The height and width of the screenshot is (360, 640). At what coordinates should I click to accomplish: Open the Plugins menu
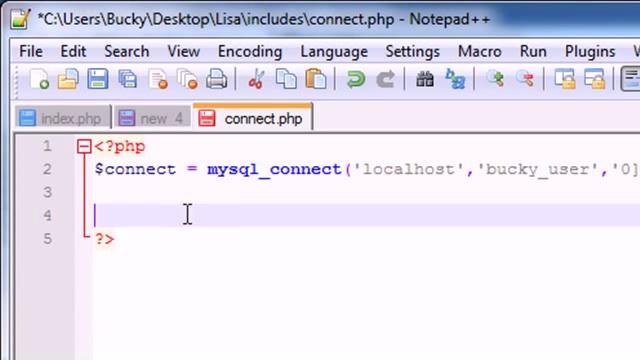tap(590, 51)
